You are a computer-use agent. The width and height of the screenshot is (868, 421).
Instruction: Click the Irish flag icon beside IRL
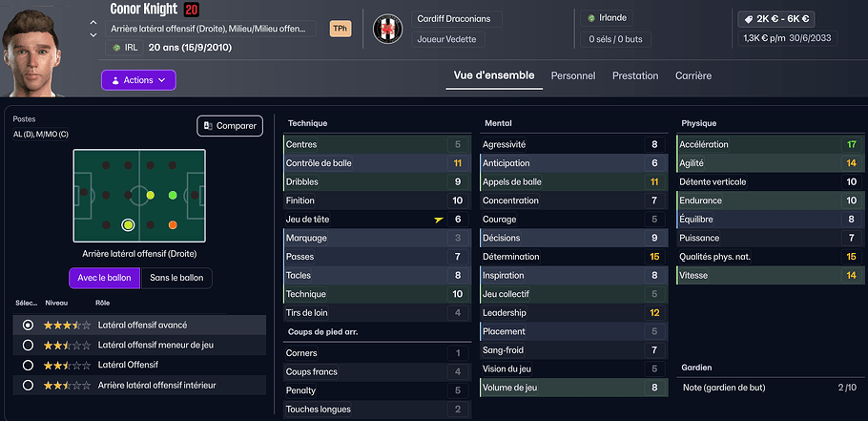(x=117, y=47)
